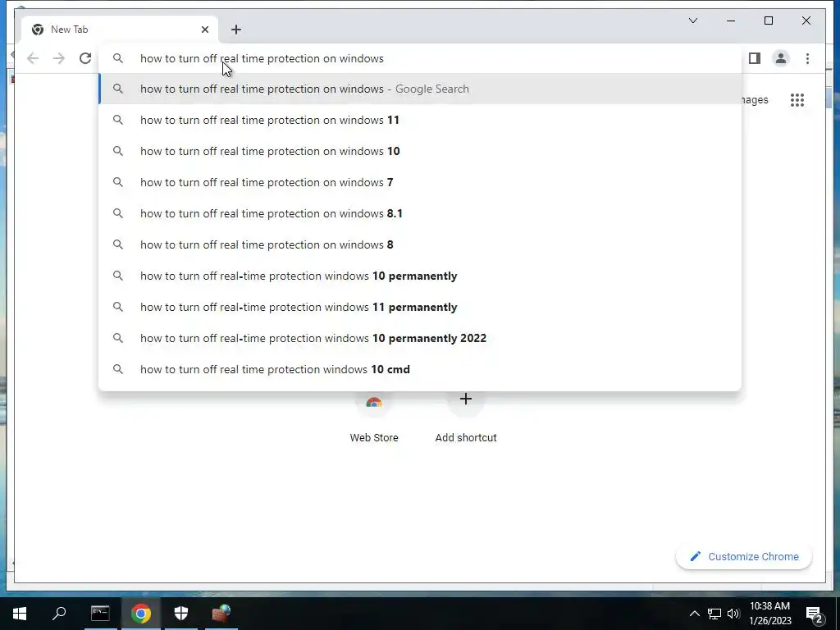Open the Google apps grid
Viewport: 840px width, 630px height.
point(797,100)
